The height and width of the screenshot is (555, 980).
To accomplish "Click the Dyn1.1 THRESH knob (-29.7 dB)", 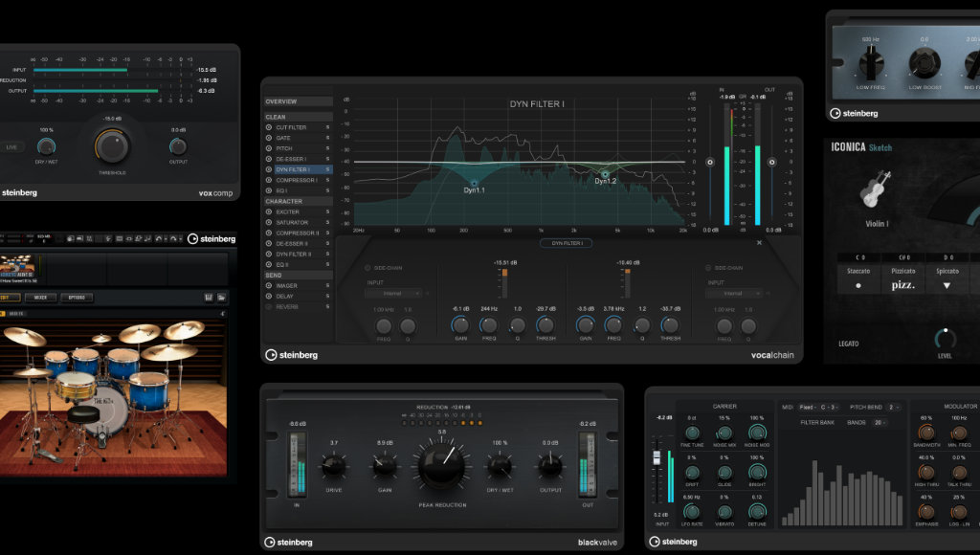I will 545,325.
